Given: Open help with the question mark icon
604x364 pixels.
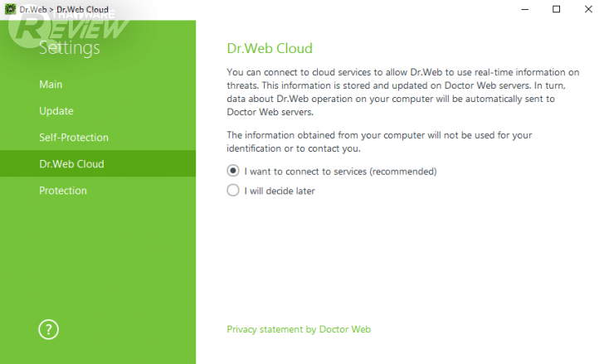Looking at the screenshot, I should [48, 328].
